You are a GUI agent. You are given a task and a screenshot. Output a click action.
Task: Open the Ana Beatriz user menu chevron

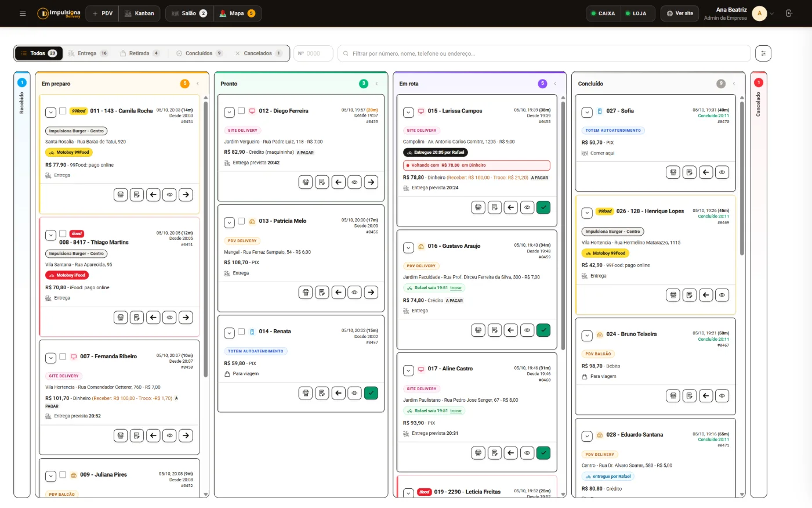click(x=772, y=13)
